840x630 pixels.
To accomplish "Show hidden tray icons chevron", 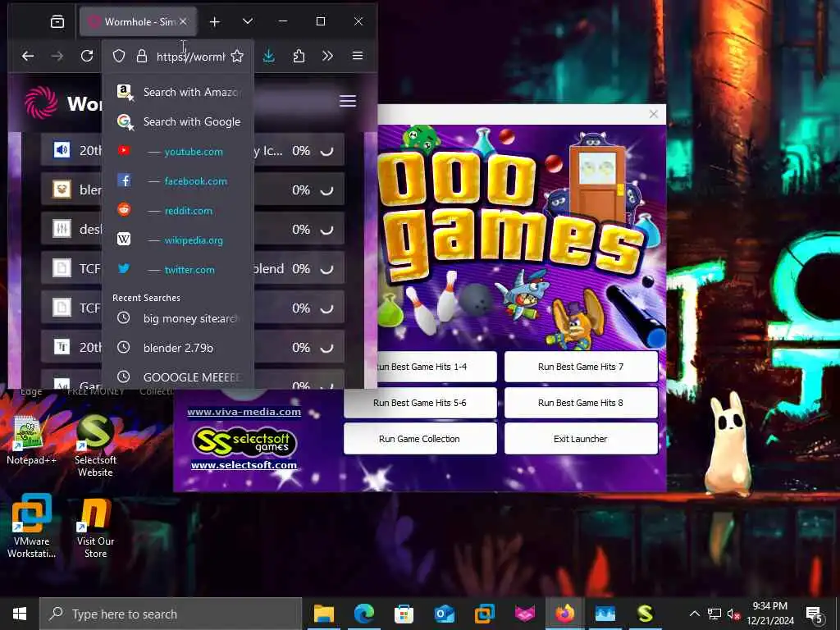I will tap(694, 614).
